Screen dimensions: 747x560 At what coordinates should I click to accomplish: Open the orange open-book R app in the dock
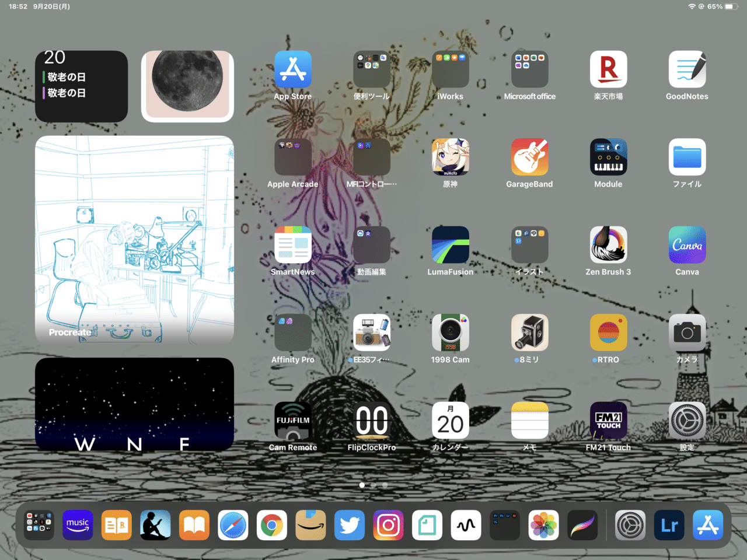point(117,525)
